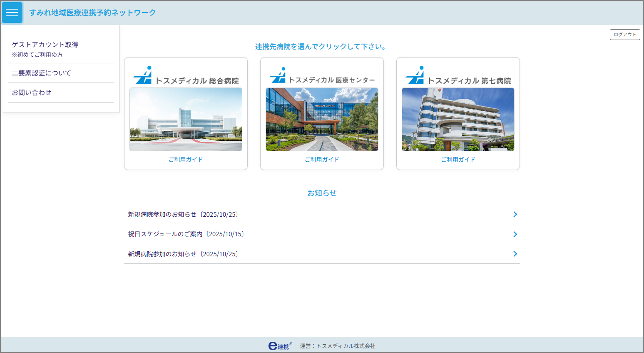The height and width of the screenshot is (353, 644).
Task: Click the トスメディカル 医療センター logo
Action: pos(322,76)
